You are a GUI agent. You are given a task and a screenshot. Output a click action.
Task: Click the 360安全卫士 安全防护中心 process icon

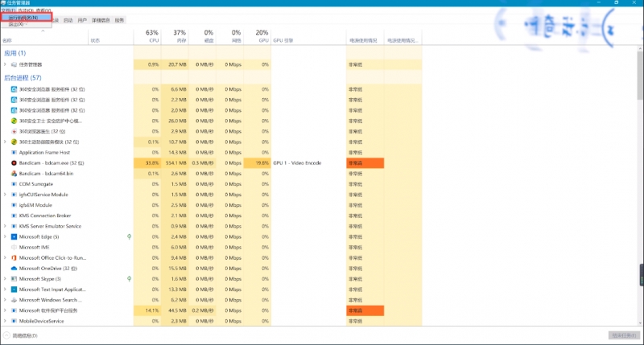coord(14,121)
